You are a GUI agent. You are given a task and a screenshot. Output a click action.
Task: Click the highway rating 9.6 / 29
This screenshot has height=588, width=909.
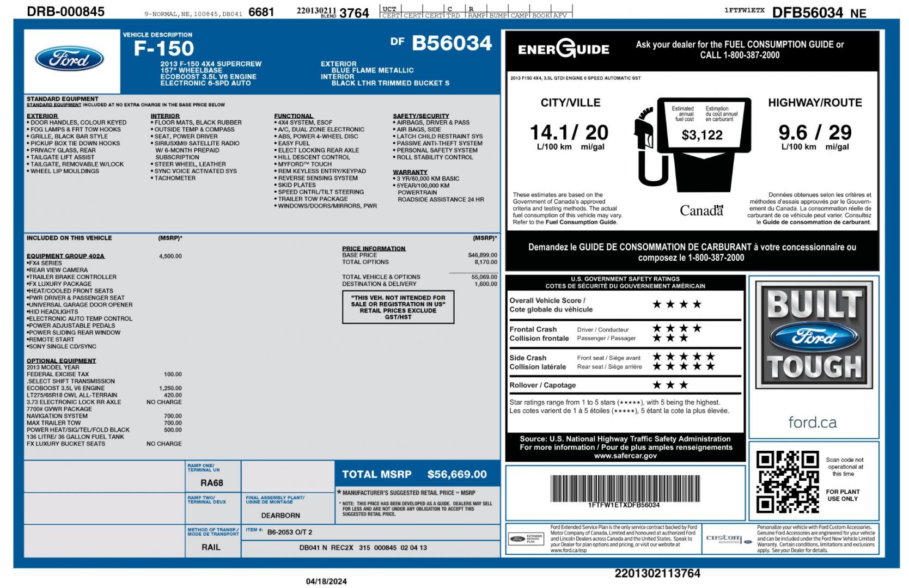pyautogui.click(x=815, y=132)
